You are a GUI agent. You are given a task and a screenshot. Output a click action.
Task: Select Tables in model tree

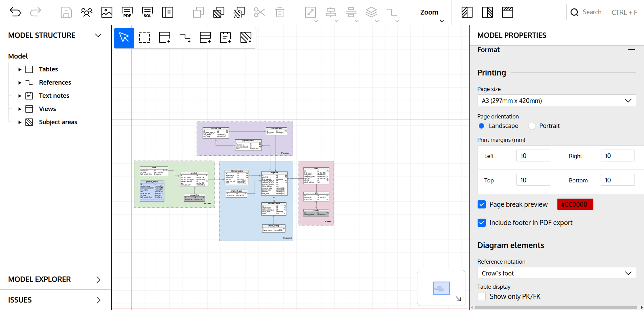(x=48, y=69)
